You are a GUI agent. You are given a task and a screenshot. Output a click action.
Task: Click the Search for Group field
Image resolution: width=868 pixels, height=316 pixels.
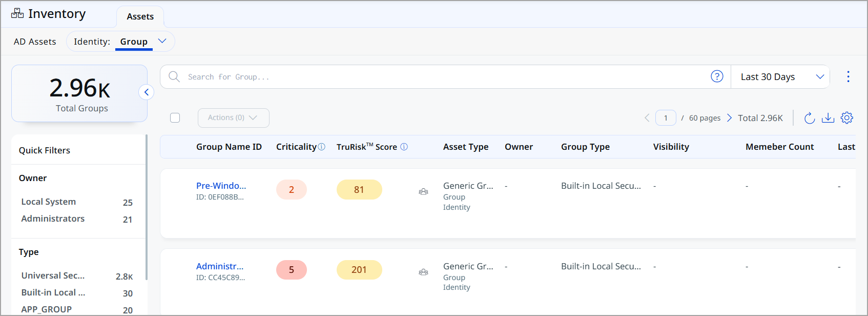click(x=446, y=76)
